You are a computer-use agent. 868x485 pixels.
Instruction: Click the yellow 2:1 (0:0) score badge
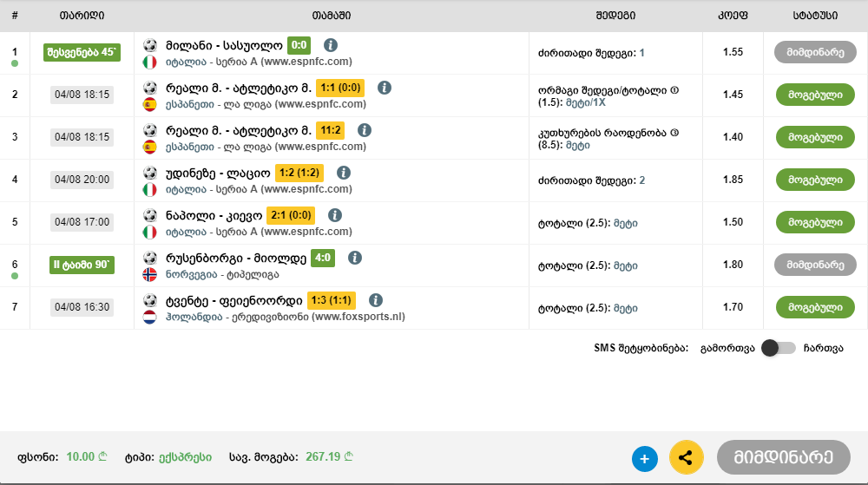(292, 215)
